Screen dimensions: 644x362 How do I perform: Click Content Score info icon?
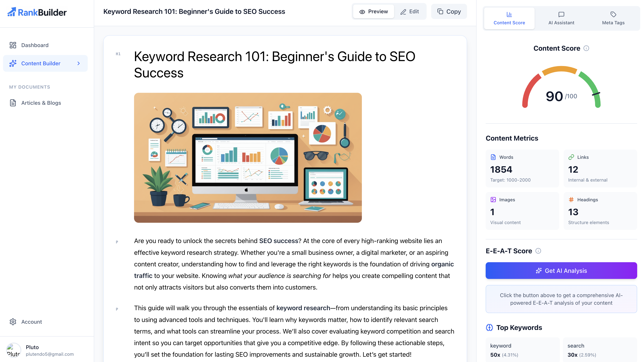click(586, 48)
